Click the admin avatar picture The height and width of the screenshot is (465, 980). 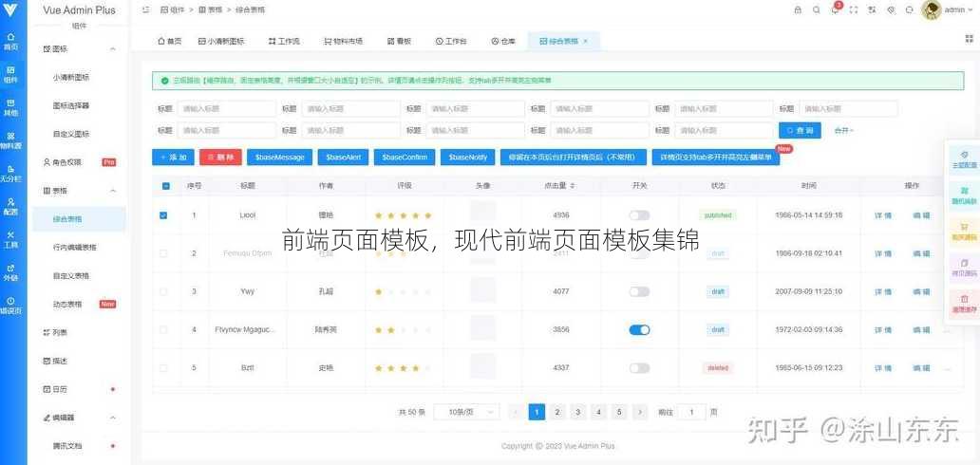[x=931, y=10]
